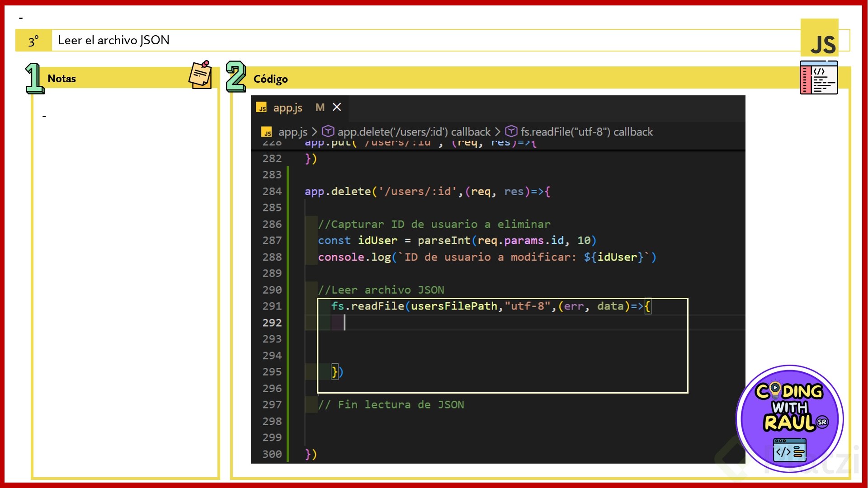Click the green number 1 icon
The width and height of the screenshot is (868, 488).
[34, 78]
